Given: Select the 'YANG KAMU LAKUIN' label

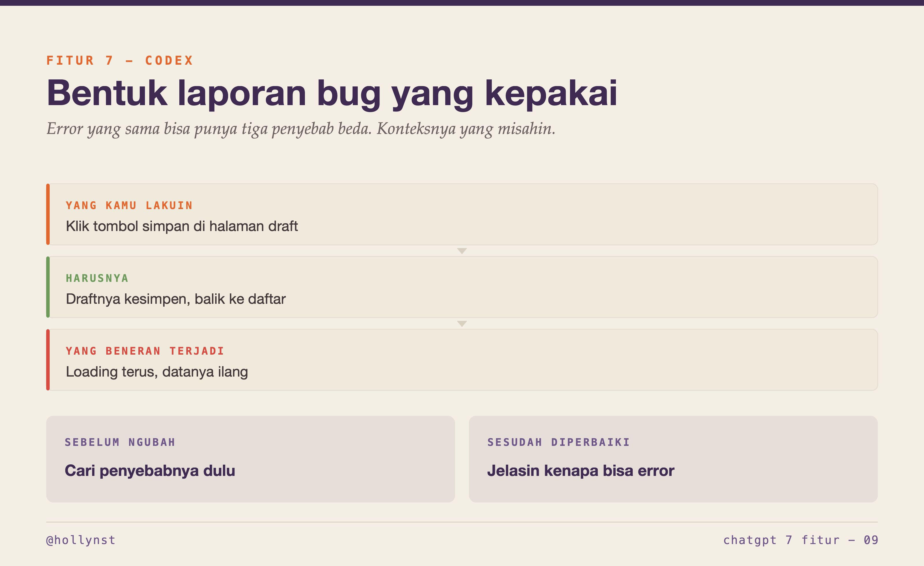Looking at the screenshot, I should 129,206.
